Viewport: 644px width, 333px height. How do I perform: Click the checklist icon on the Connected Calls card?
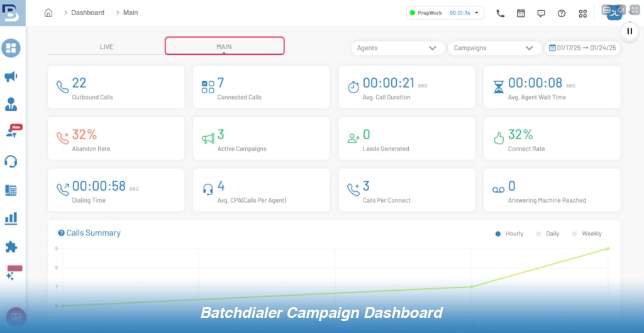pos(208,87)
